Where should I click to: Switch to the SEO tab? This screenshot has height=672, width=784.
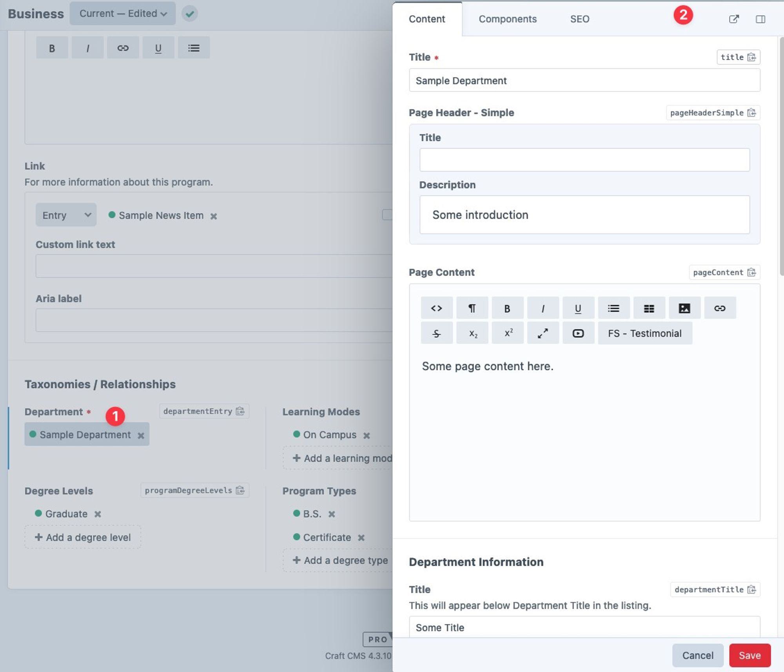point(579,19)
